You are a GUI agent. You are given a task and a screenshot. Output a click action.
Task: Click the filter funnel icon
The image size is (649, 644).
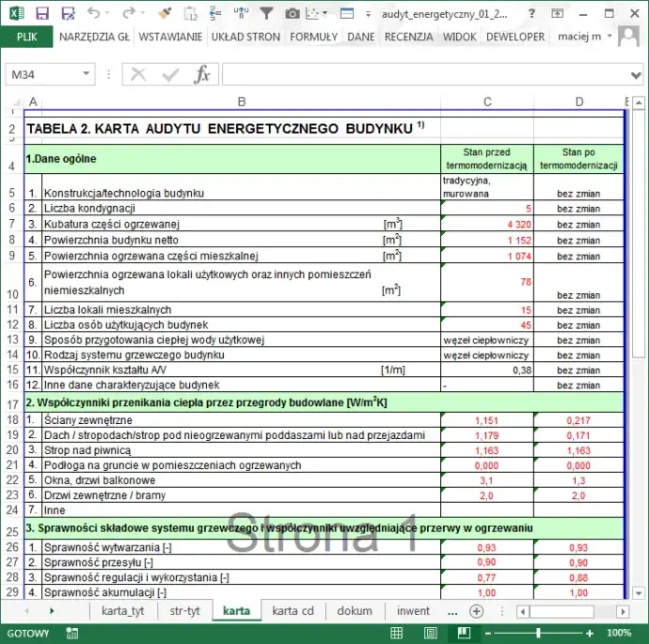266,14
